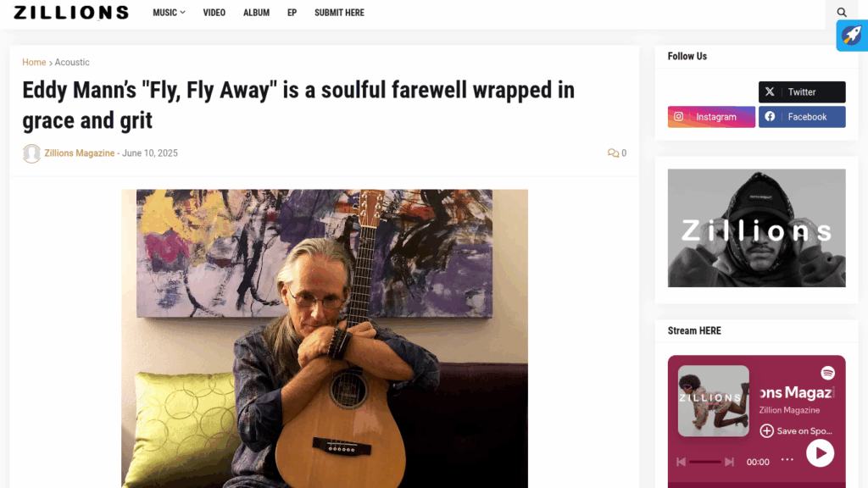The image size is (868, 488).
Task: Save on Spotify plus button
Action: pos(766,430)
